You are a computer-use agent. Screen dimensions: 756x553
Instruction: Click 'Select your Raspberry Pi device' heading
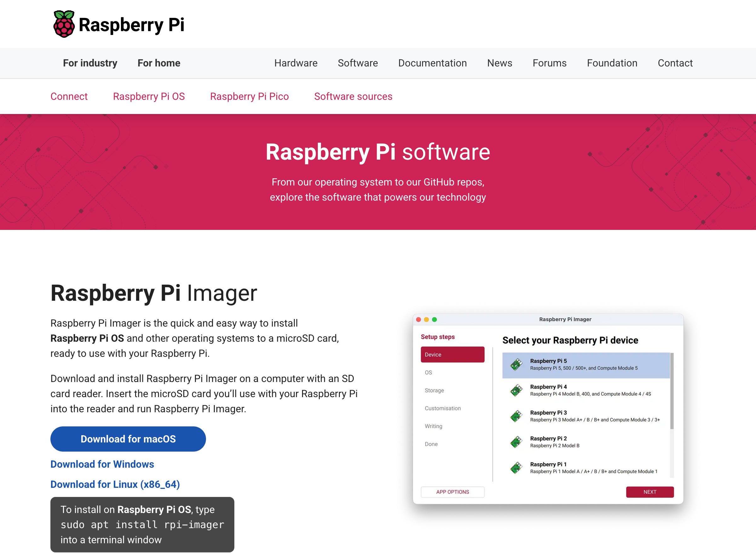coord(570,340)
